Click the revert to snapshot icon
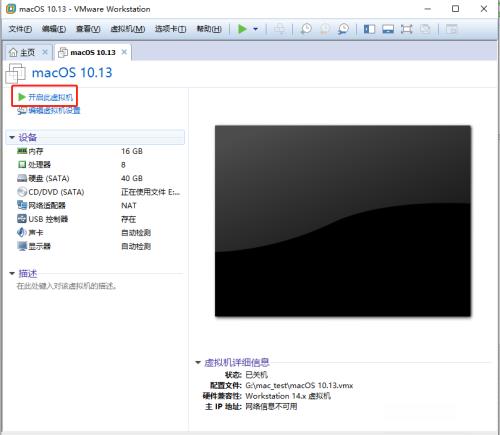 (x=325, y=29)
